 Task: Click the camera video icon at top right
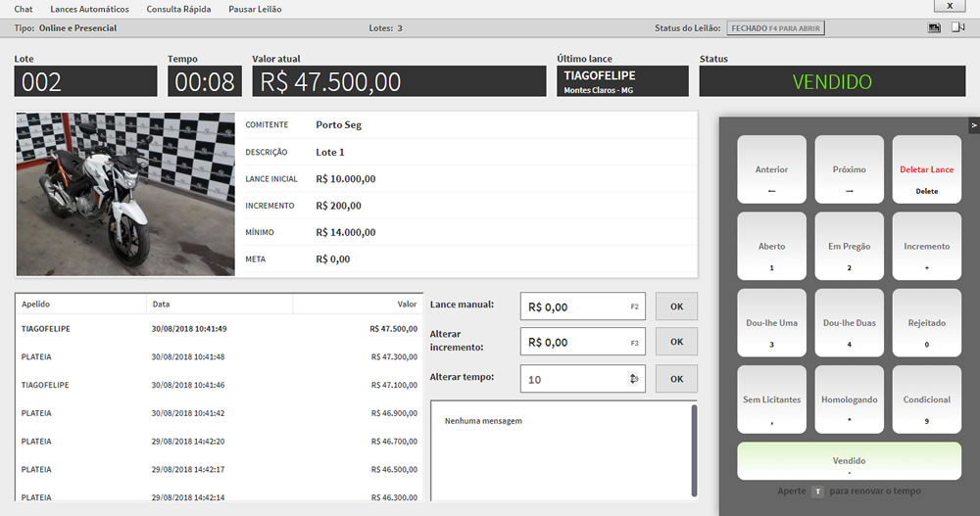(x=957, y=27)
